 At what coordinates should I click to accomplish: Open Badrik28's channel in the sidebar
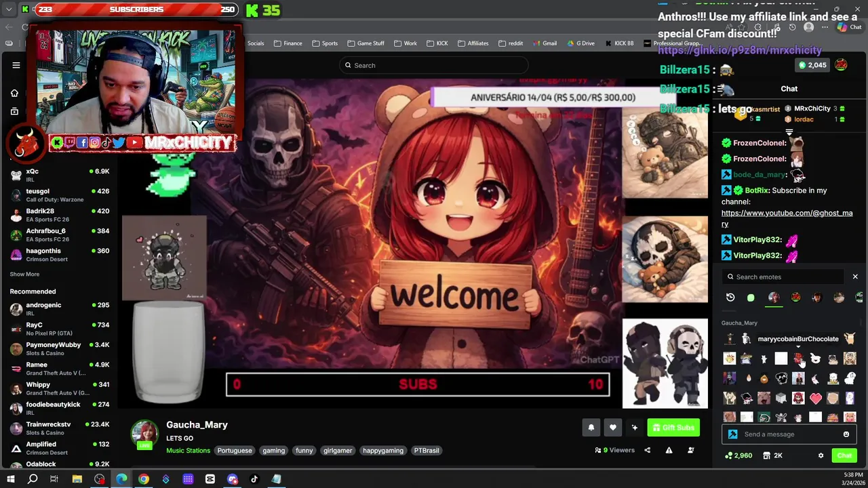click(60, 215)
